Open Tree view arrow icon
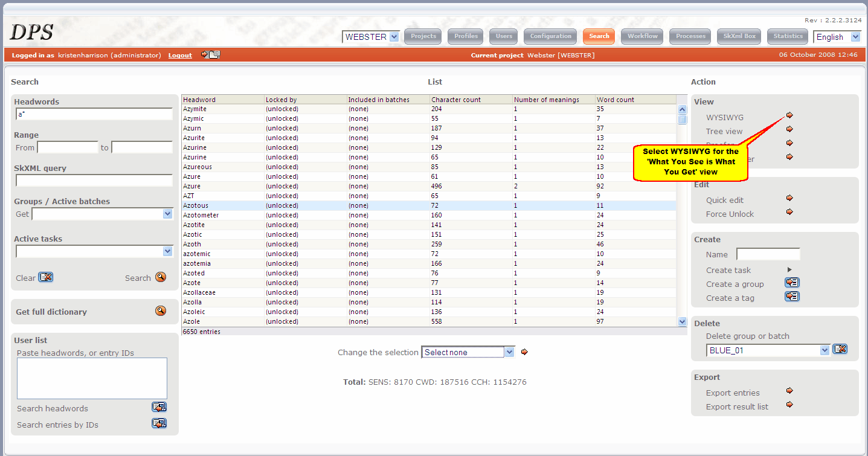868x456 pixels. 789,129
